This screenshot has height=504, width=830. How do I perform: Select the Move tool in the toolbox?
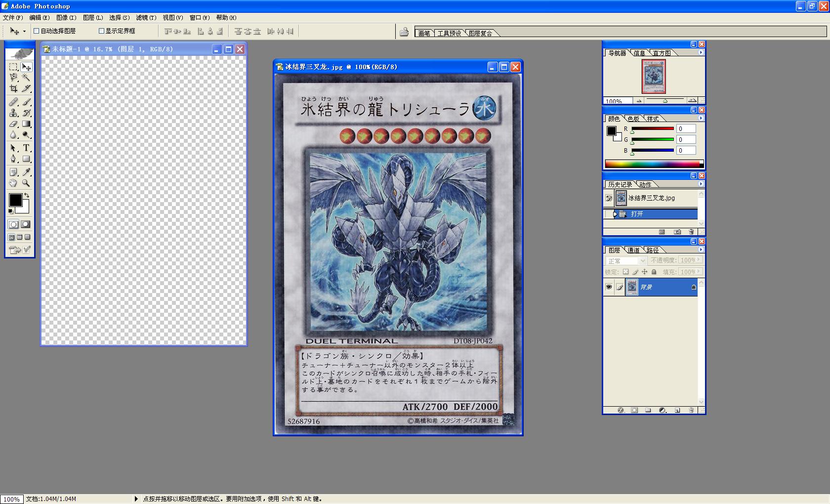26,67
